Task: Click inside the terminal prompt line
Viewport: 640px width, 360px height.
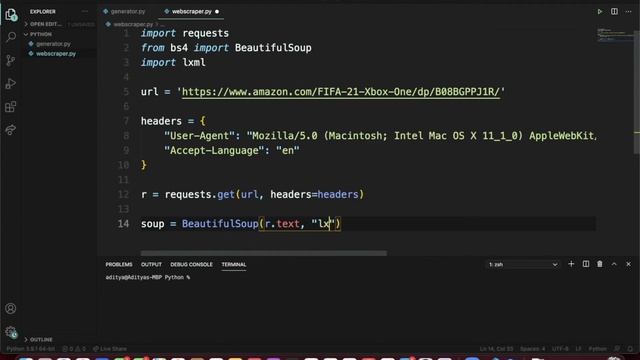Action: coord(148,278)
